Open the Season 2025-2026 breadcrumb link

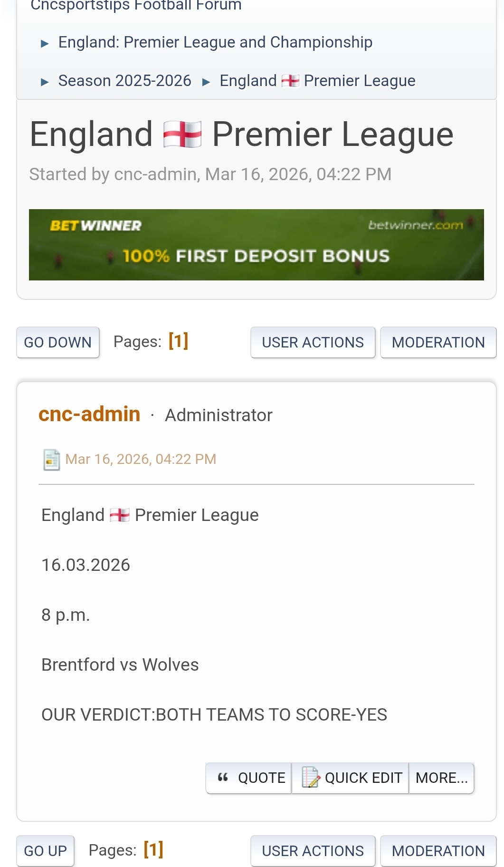pos(124,81)
